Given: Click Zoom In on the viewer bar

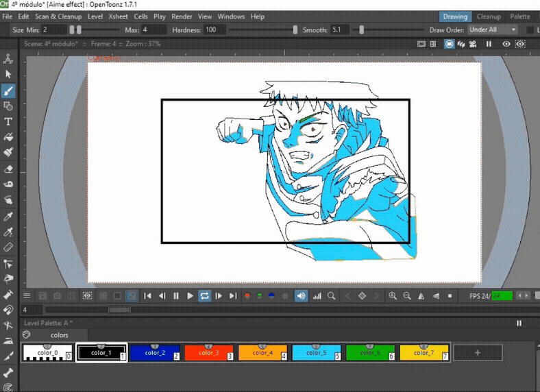Looking at the screenshot, I should coord(392,296).
